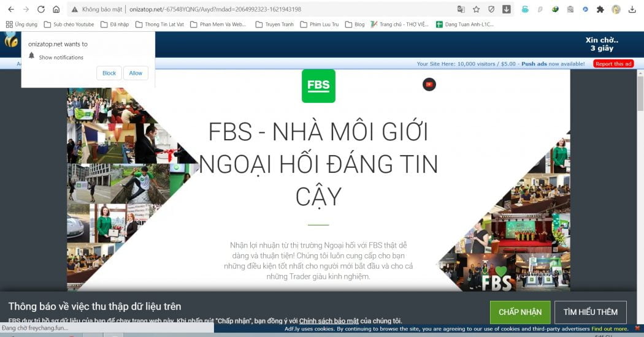Screen dimensions: 644x337
Task: Click the Ứng dụng bookmarks label
Action: [26, 25]
